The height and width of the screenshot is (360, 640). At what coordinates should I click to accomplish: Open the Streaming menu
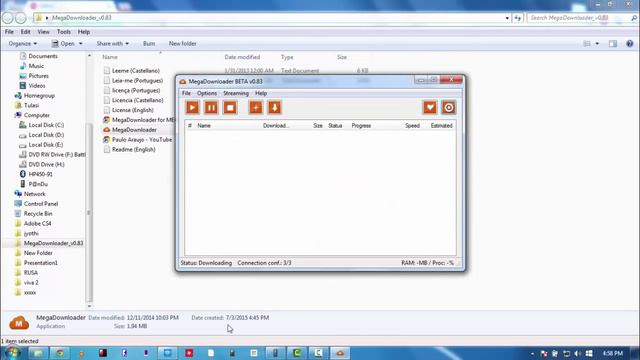click(x=236, y=93)
